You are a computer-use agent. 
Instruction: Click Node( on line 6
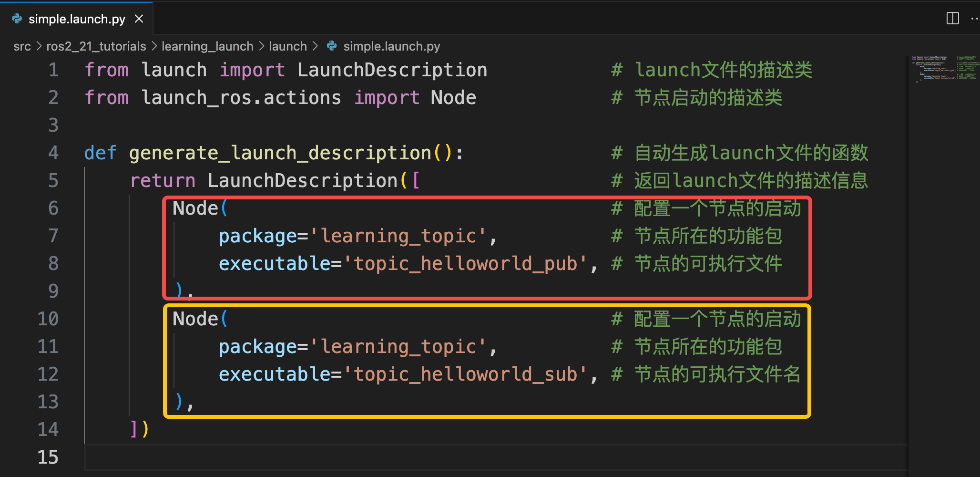[200, 208]
